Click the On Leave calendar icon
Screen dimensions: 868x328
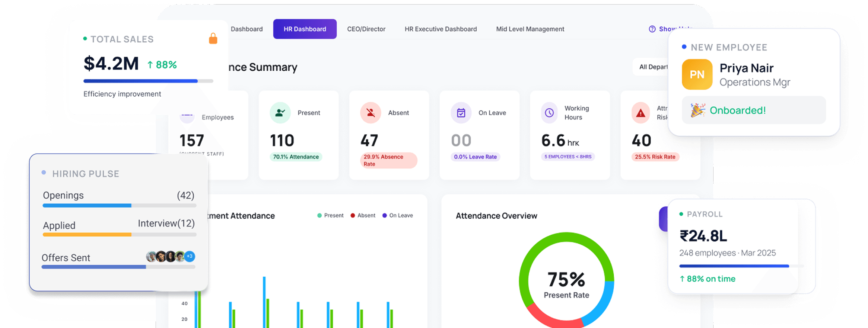[461, 113]
